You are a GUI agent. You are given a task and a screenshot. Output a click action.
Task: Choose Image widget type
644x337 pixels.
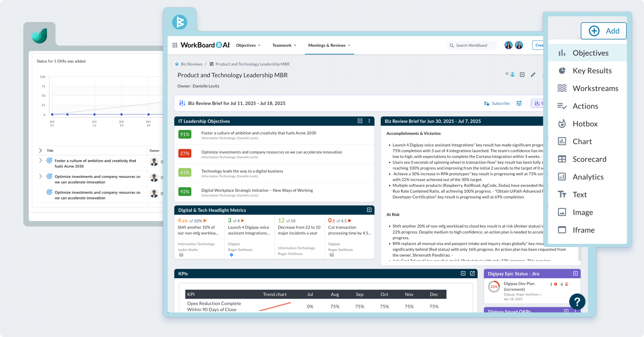587,212
